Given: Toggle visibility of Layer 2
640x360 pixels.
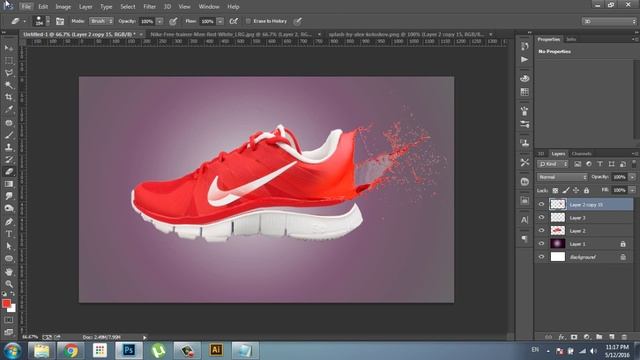Looking at the screenshot, I should (x=541, y=231).
